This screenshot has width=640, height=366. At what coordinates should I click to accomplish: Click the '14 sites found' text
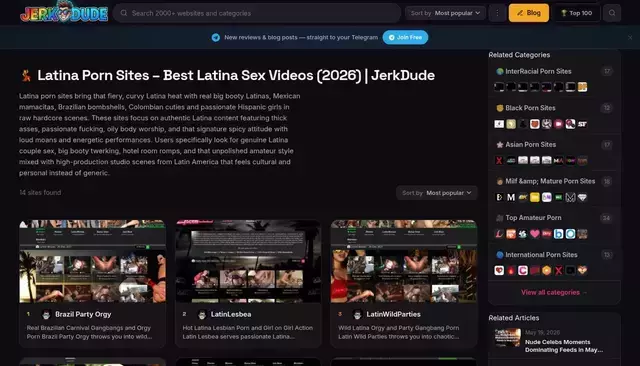[40, 193]
